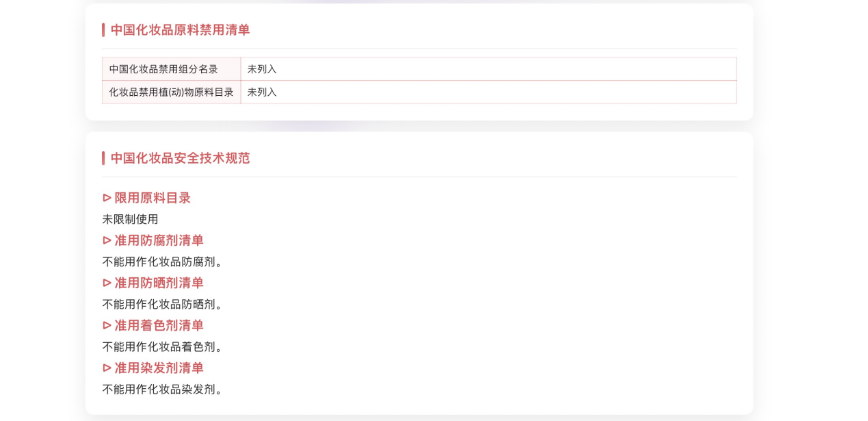Click the triangle icon before 限用原料目录

[x=107, y=198]
